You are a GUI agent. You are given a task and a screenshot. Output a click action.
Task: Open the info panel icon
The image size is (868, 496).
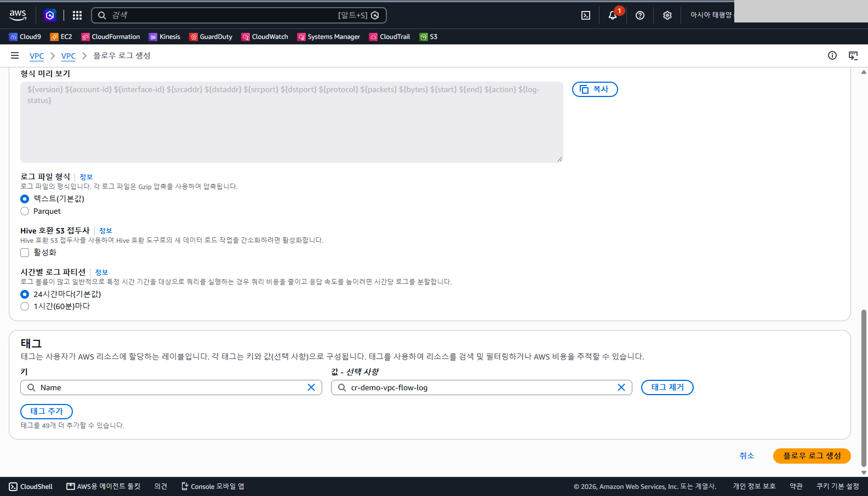tap(832, 55)
